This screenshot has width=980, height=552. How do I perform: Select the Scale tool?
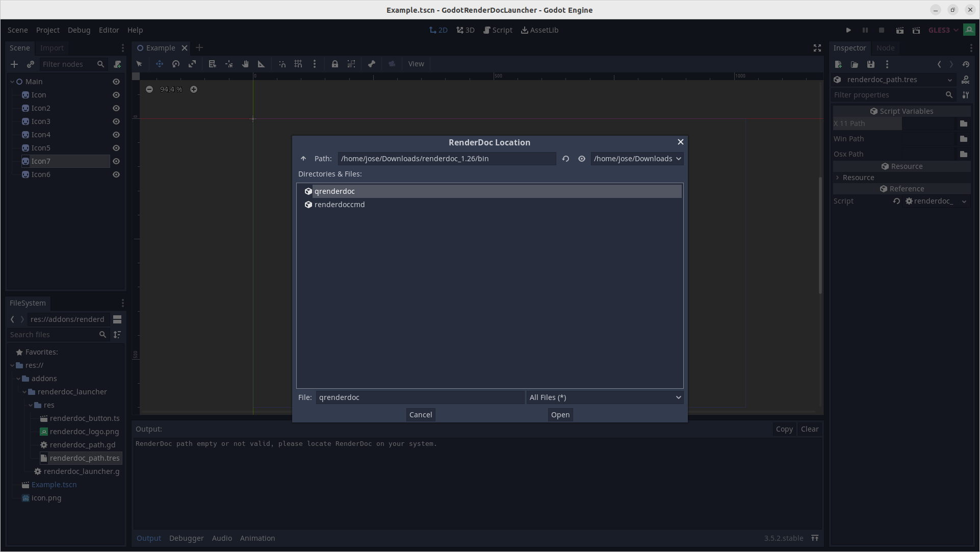192,64
